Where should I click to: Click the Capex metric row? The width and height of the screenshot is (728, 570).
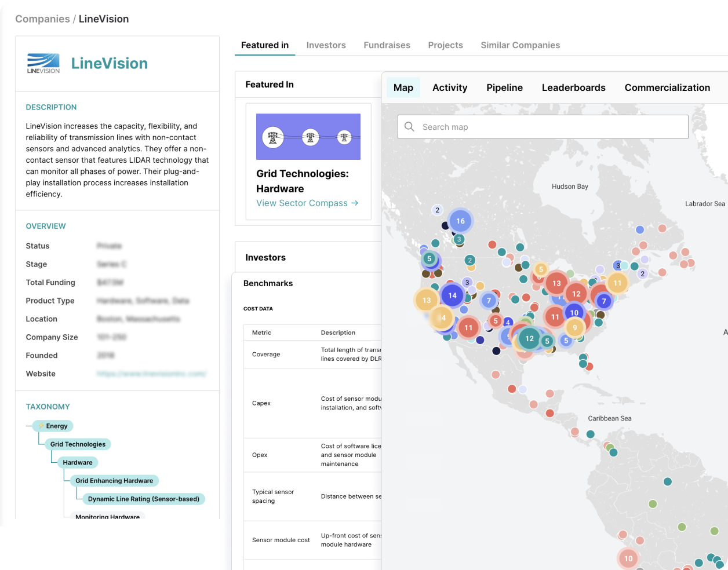tap(313, 403)
